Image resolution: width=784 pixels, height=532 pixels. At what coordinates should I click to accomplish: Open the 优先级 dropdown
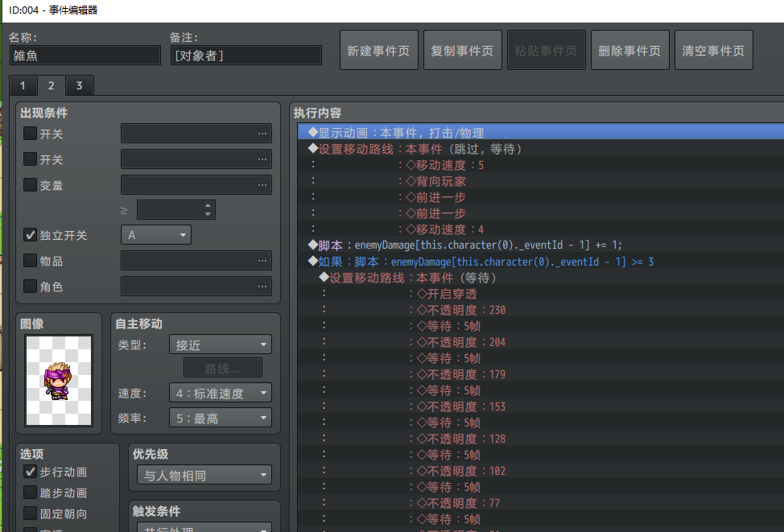pyautogui.click(x=204, y=475)
